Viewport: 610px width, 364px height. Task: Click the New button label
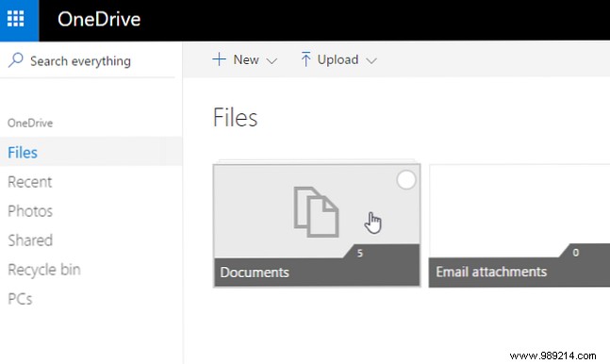tap(246, 59)
